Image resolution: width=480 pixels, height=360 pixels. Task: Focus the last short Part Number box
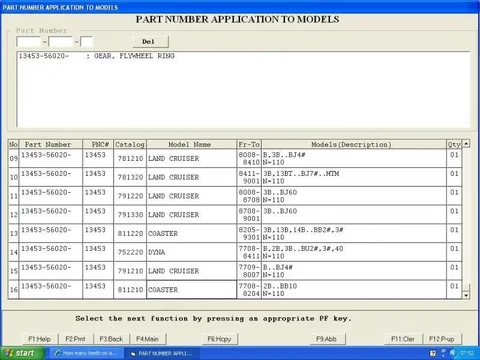(87, 42)
